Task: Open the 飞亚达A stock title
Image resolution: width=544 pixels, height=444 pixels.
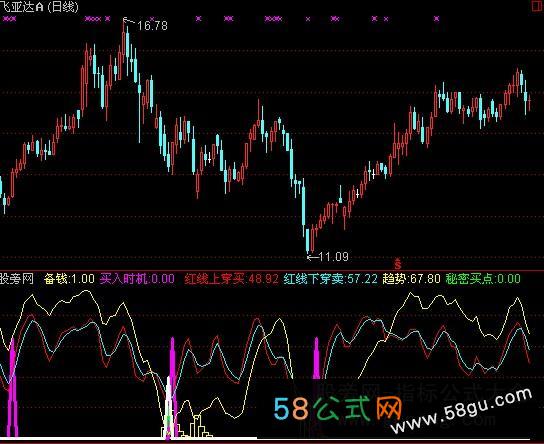Action: [x=22, y=7]
